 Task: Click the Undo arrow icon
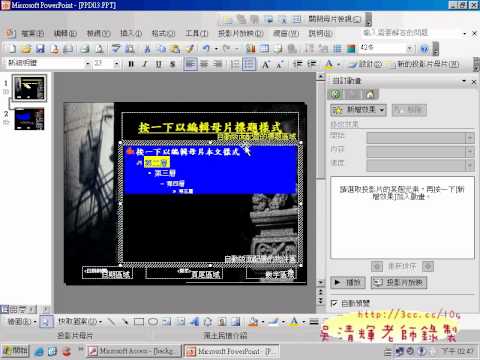206,49
